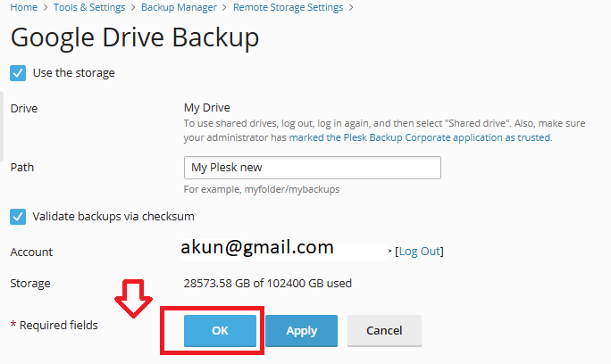Viewport: 611px width, 364px height.
Task: Click the chevron right after Home breadcrumb
Action: [43, 8]
